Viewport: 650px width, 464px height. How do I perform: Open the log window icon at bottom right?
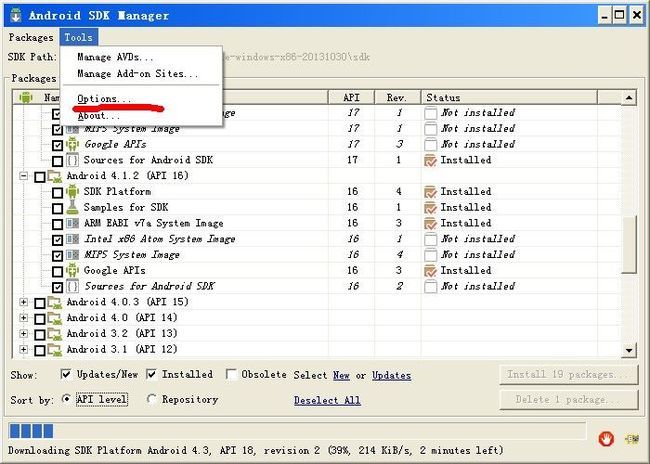(x=632, y=439)
